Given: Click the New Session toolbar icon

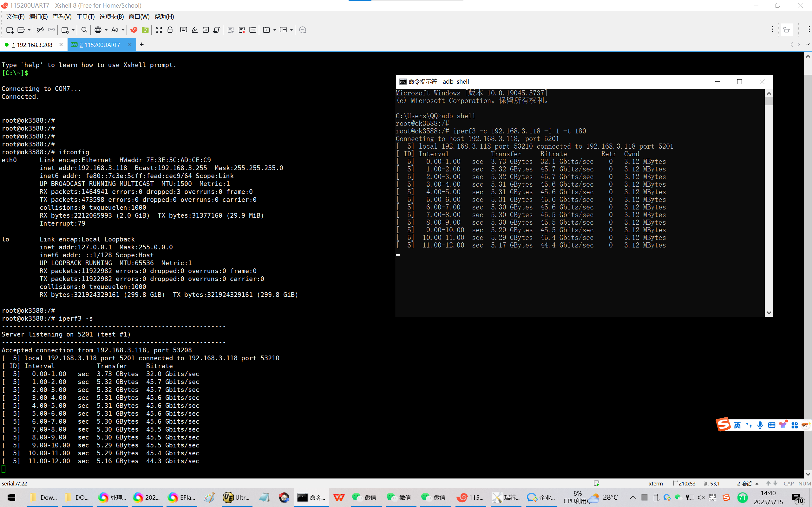Looking at the screenshot, I should [x=10, y=30].
